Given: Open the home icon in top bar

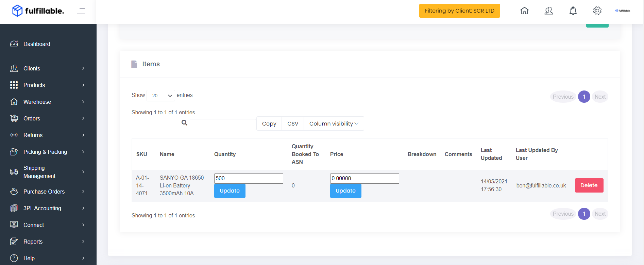Looking at the screenshot, I should (524, 11).
